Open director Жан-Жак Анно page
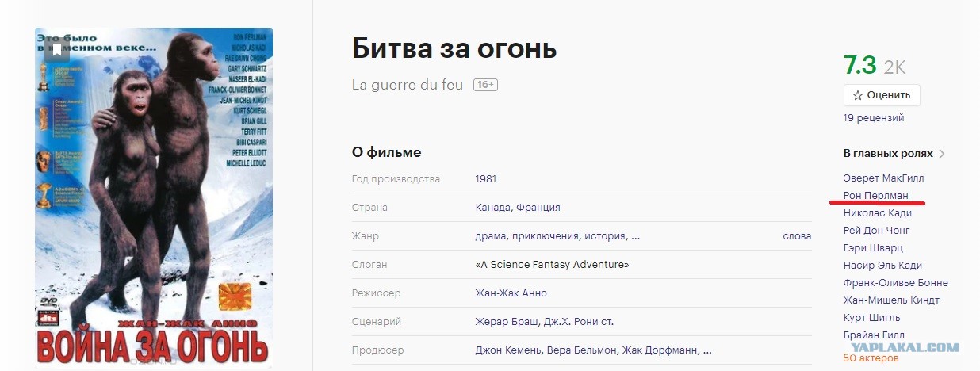Viewport: 980px width, 371px height. (x=511, y=293)
